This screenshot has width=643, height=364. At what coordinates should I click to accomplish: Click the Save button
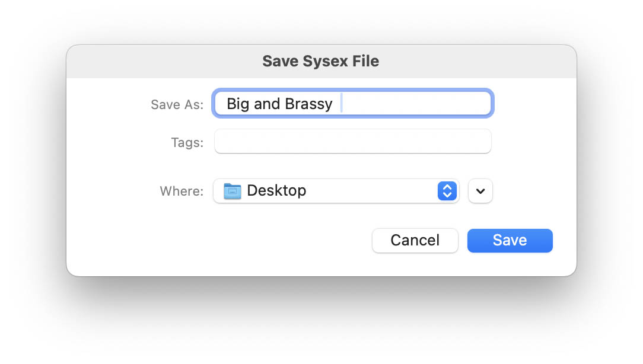(510, 241)
